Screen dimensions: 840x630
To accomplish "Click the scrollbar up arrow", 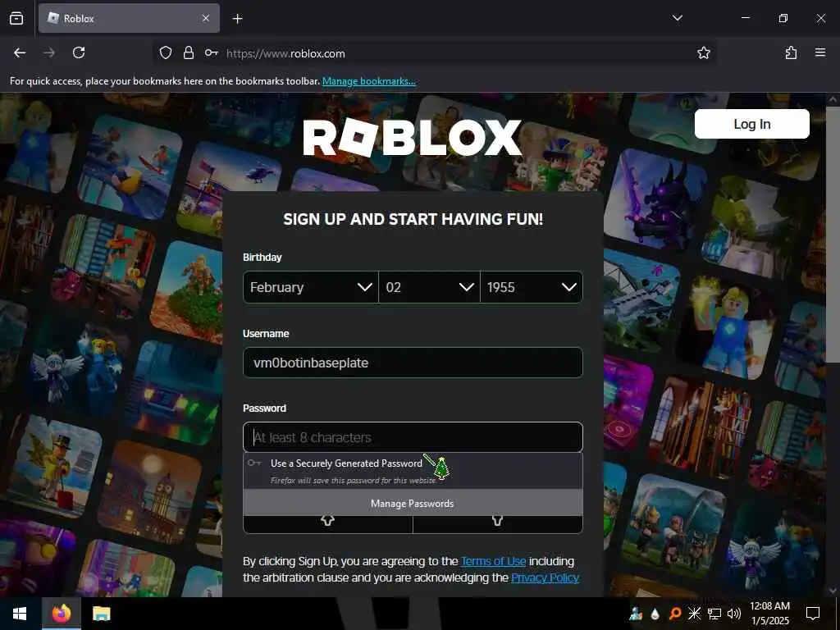I will point(833,99).
